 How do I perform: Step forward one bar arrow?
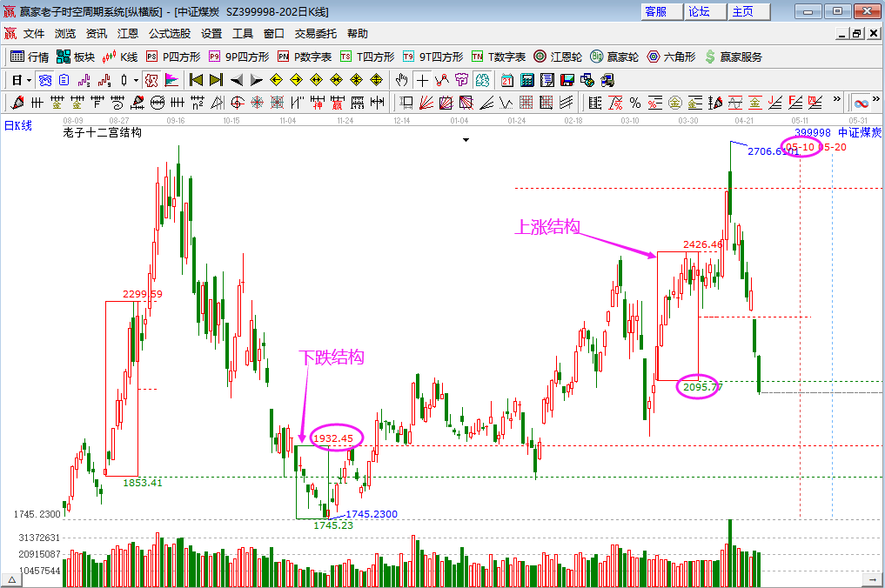point(257,81)
